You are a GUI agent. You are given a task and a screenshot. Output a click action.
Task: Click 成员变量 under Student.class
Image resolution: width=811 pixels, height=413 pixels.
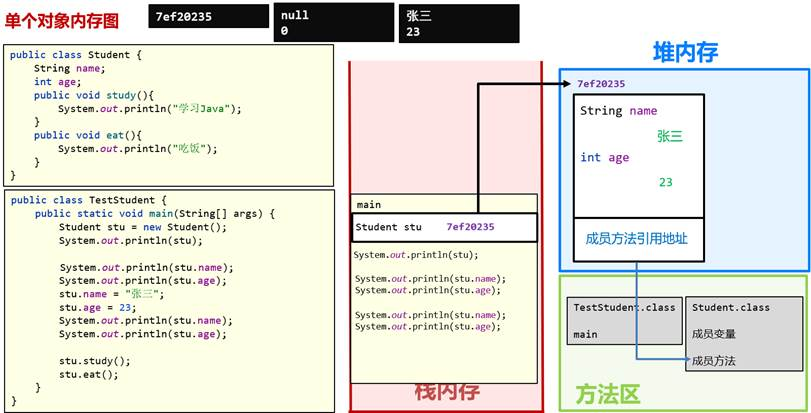coord(714,334)
